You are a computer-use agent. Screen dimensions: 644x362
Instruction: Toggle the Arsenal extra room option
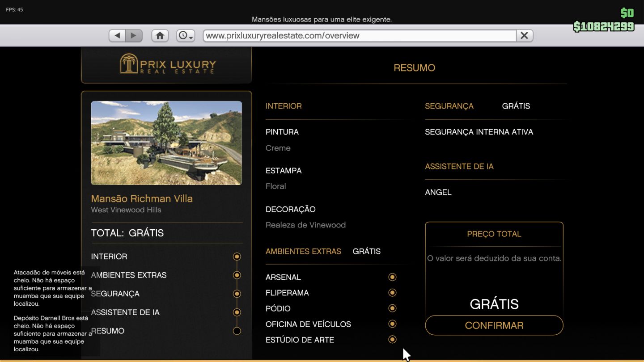[392, 277]
